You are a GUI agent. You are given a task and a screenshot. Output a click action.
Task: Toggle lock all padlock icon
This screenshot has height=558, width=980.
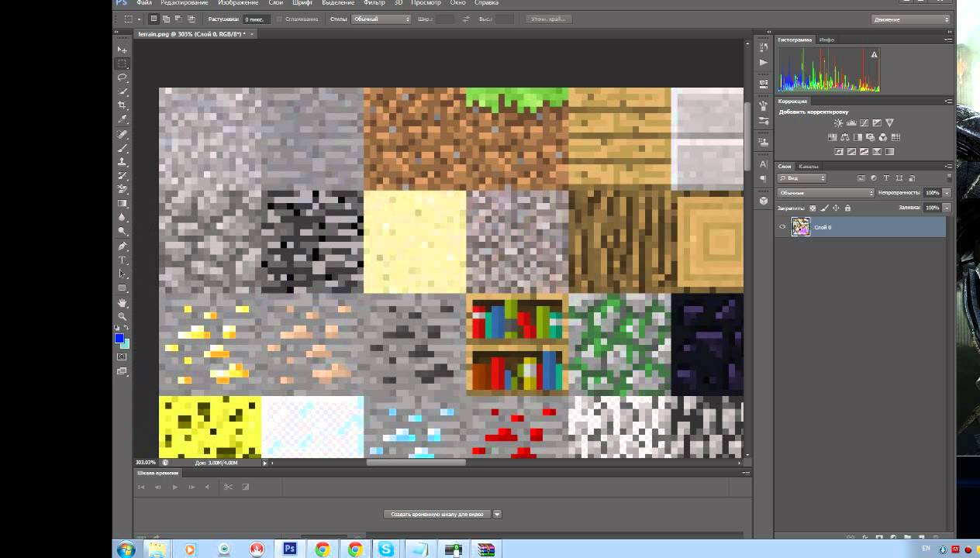pos(847,208)
